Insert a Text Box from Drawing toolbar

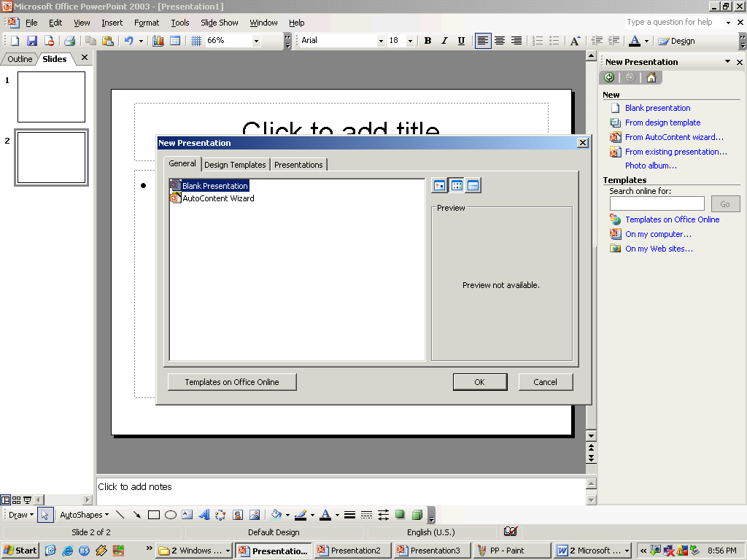tap(187, 515)
